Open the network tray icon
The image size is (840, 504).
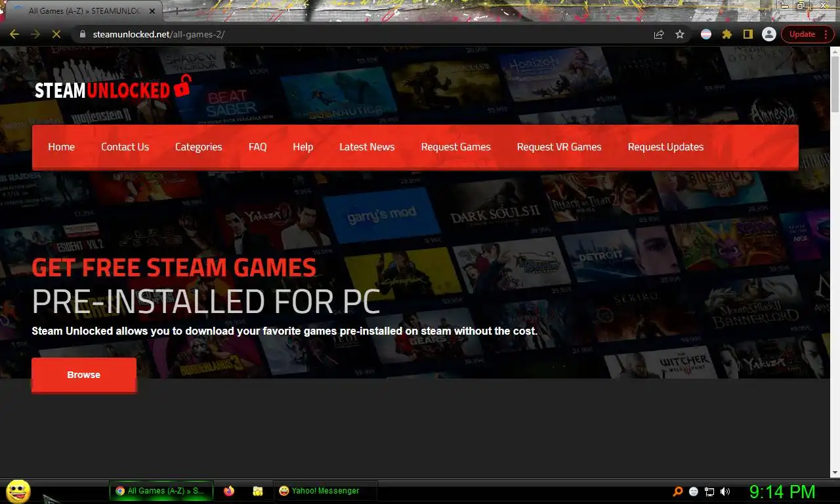coord(709,492)
